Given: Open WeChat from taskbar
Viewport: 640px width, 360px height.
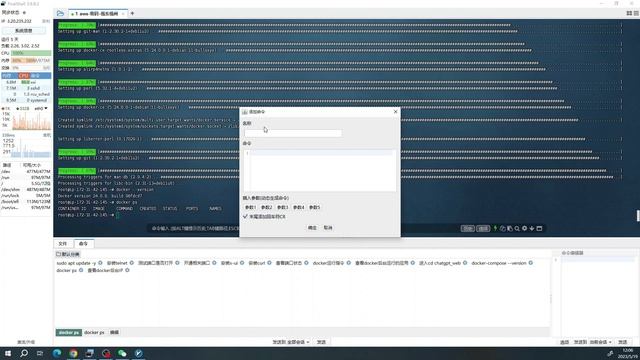Looking at the screenshot, I should tap(122, 353).
